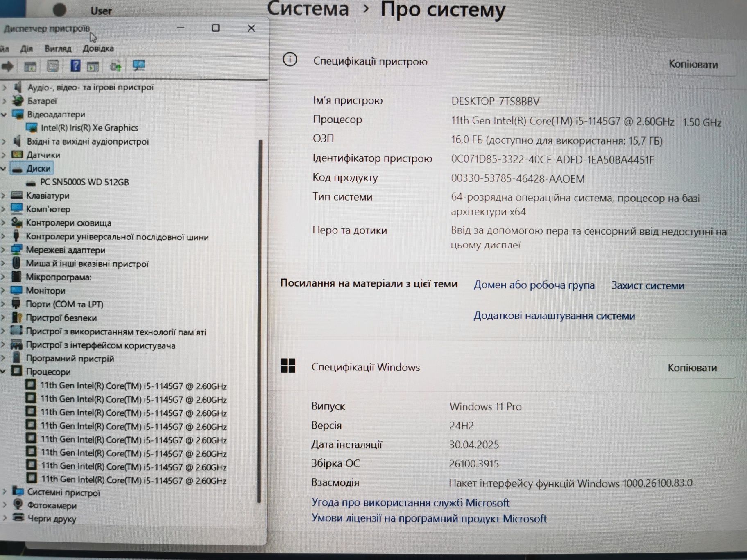Click the scan for hardware changes monitor icon
Image resolution: width=747 pixels, height=560 pixels.
pyautogui.click(x=139, y=65)
